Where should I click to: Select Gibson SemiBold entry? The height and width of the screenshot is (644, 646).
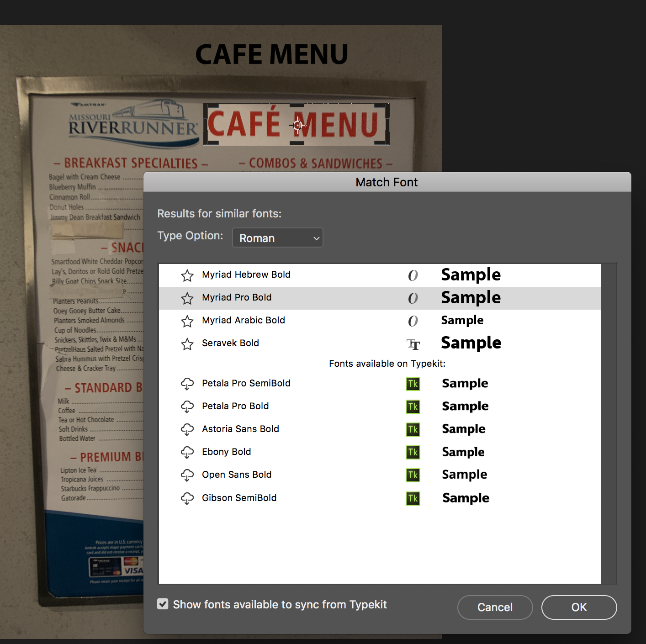[x=239, y=498]
